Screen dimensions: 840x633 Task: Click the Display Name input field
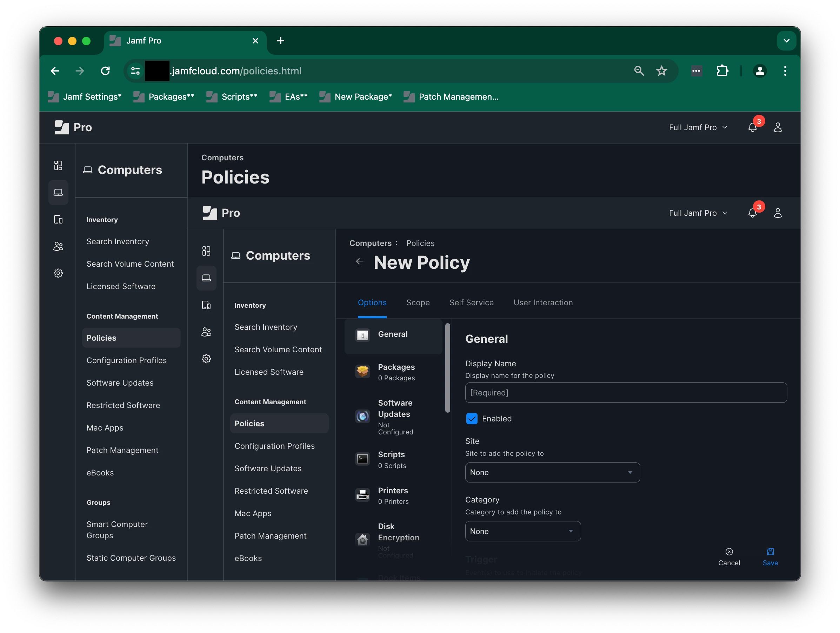626,393
